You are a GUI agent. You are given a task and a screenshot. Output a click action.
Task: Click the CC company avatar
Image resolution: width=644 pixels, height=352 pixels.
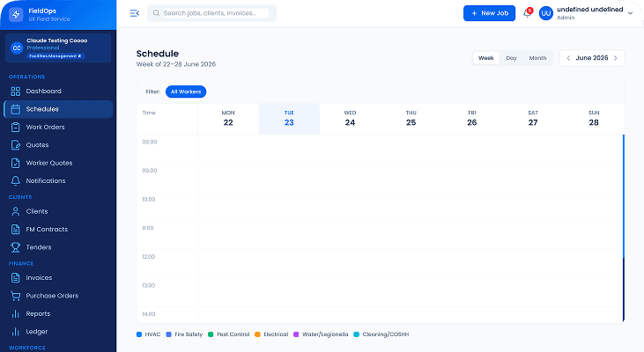[x=17, y=48]
